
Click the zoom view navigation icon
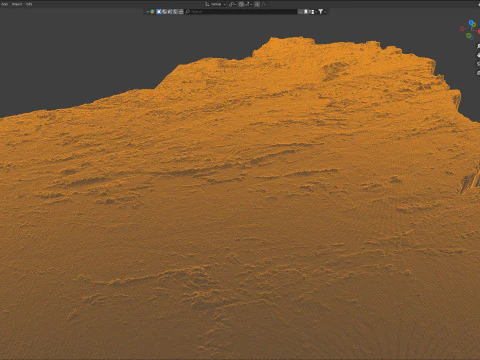479,46
